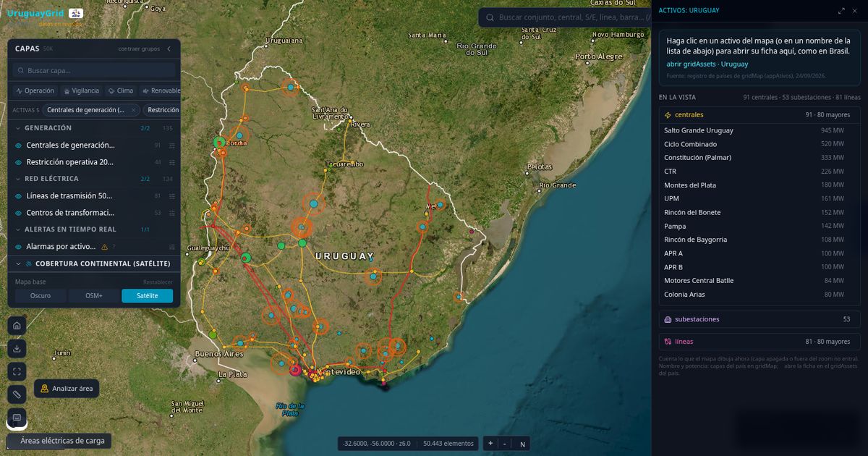Click the warning triangle on Alarmas por activo
This screenshot has width=868, height=456.
[x=104, y=247]
